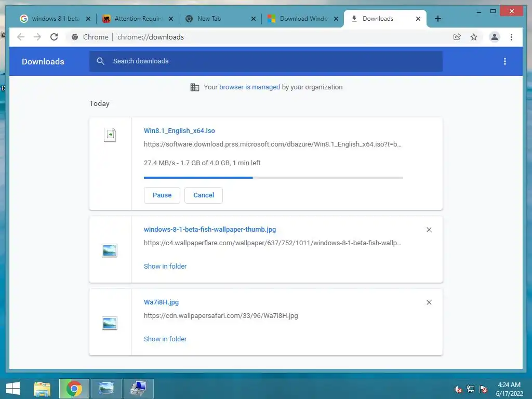The image size is (532, 399).
Task: Click the Chrome taskbar icon
Action: 74,389
